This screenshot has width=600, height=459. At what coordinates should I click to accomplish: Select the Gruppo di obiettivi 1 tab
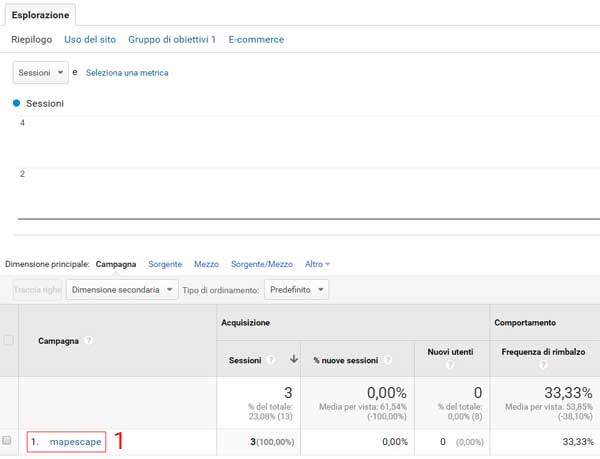point(171,39)
